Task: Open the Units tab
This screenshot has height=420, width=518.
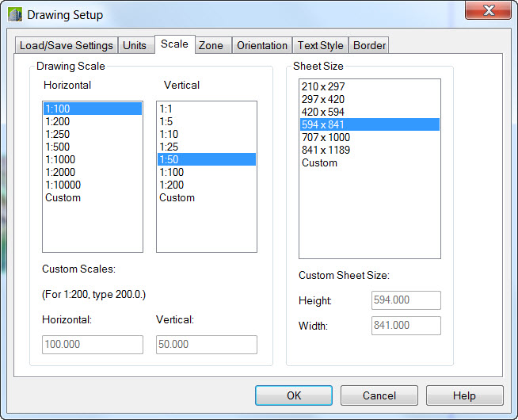Action: pyautogui.click(x=135, y=45)
